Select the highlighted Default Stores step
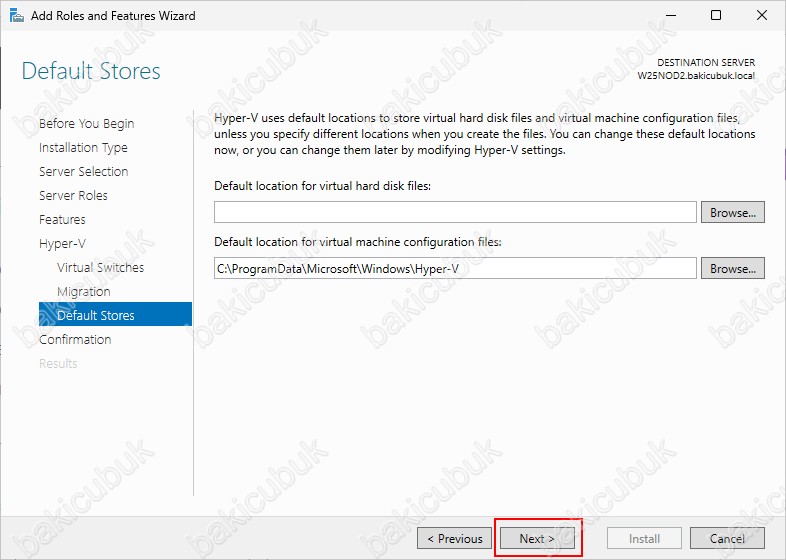The width and height of the screenshot is (786, 560). click(115, 314)
